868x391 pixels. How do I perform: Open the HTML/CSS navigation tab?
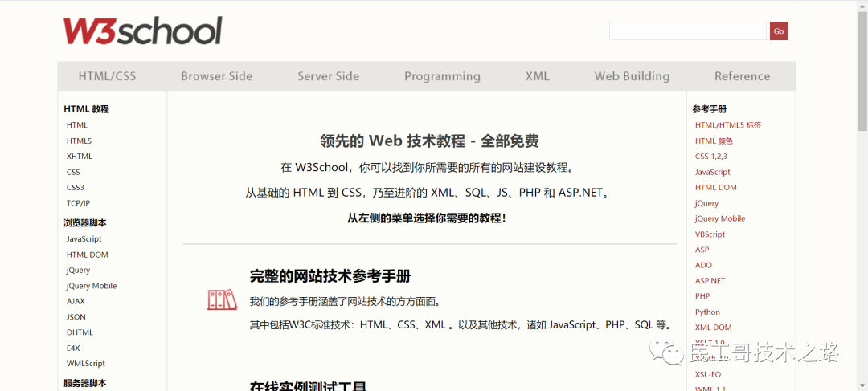(x=107, y=76)
